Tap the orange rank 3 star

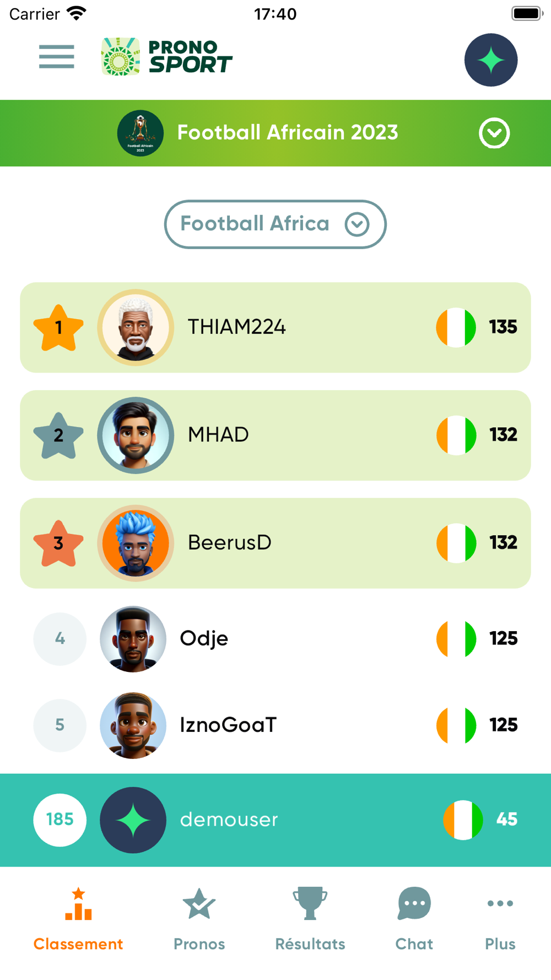point(58,543)
